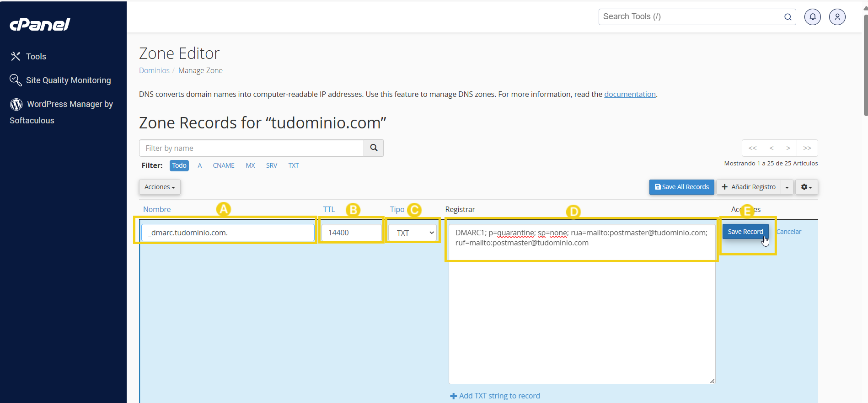
Task: Click the Manage Zone breadcrumb text
Action: coord(200,70)
